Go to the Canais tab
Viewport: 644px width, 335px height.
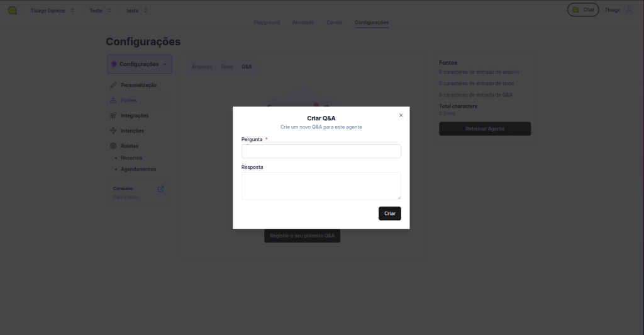[335, 23]
